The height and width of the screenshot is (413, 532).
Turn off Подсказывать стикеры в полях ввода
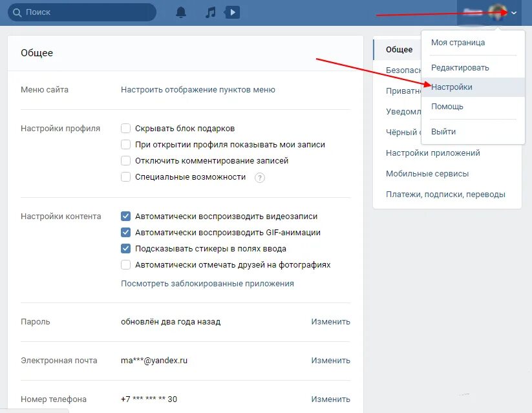coord(125,248)
